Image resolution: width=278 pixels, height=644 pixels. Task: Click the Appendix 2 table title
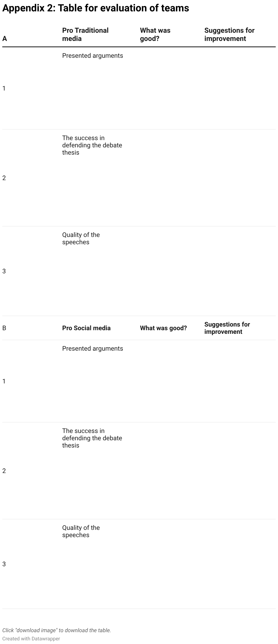click(95, 8)
